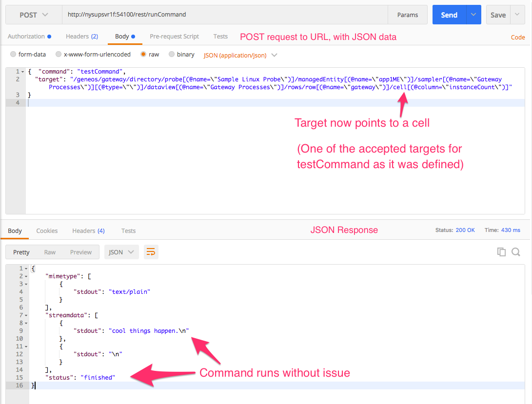Image resolution: width=532 pixels, height=404 pixels.
Task: Collapse line 1 fold arrow in request editor
Action: click(x=23, y=72)
